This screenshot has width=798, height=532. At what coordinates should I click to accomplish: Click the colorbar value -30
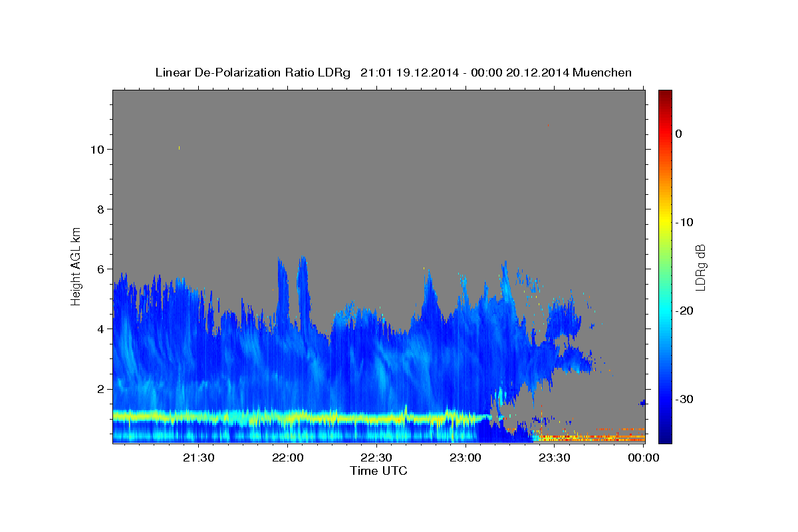pyautogui.click(x=684, y=399)
